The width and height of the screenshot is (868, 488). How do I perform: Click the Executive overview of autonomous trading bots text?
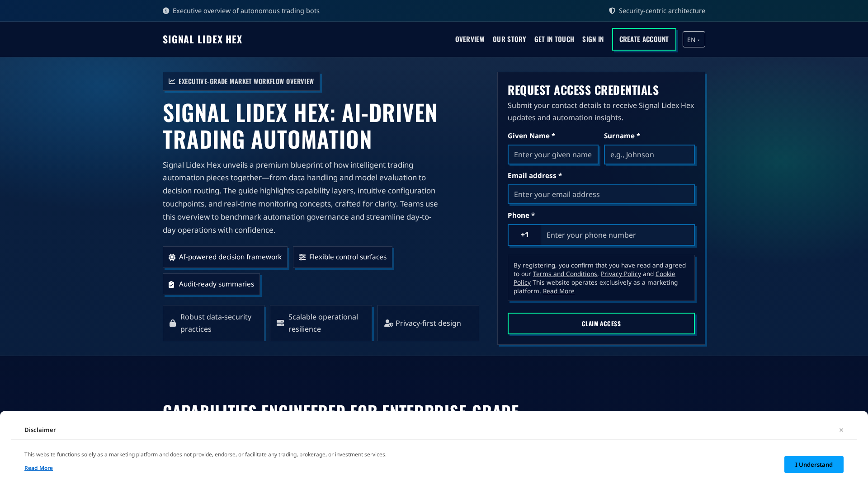click(246, 11)
